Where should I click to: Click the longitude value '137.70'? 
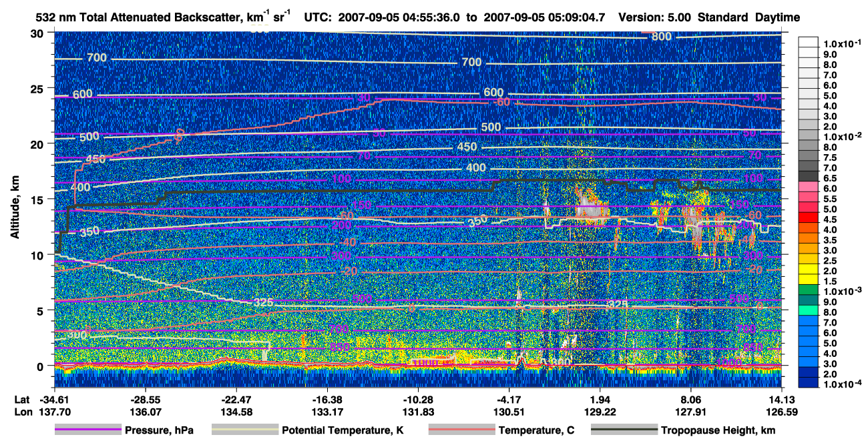coord(54,411)
